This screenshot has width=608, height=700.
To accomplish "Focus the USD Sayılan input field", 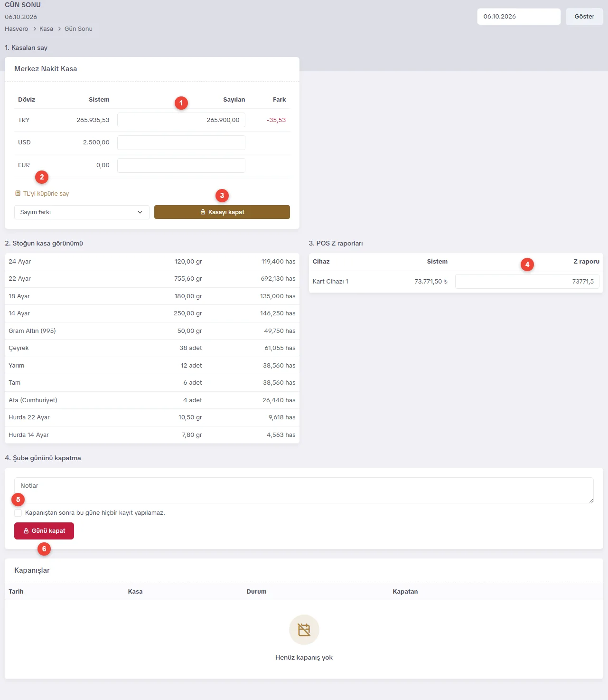I will 181,142.
